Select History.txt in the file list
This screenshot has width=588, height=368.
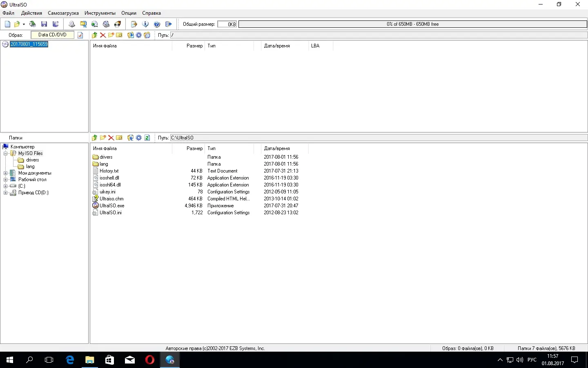pos(109,171)
